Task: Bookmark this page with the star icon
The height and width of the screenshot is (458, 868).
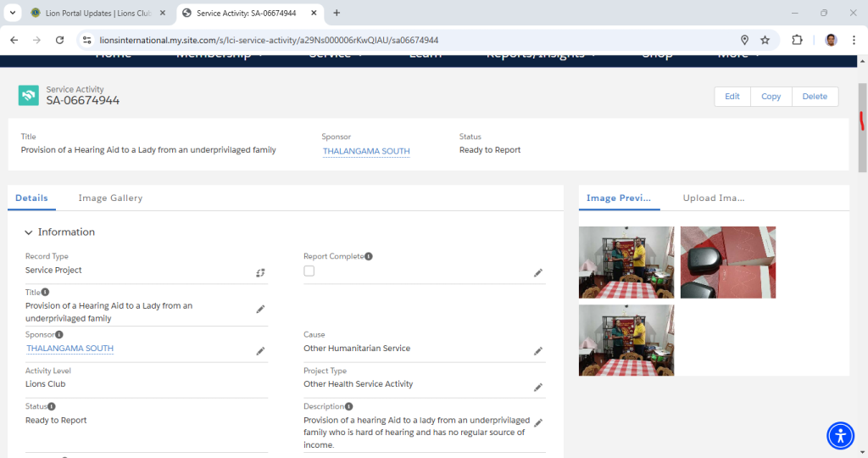Action: 765,40
